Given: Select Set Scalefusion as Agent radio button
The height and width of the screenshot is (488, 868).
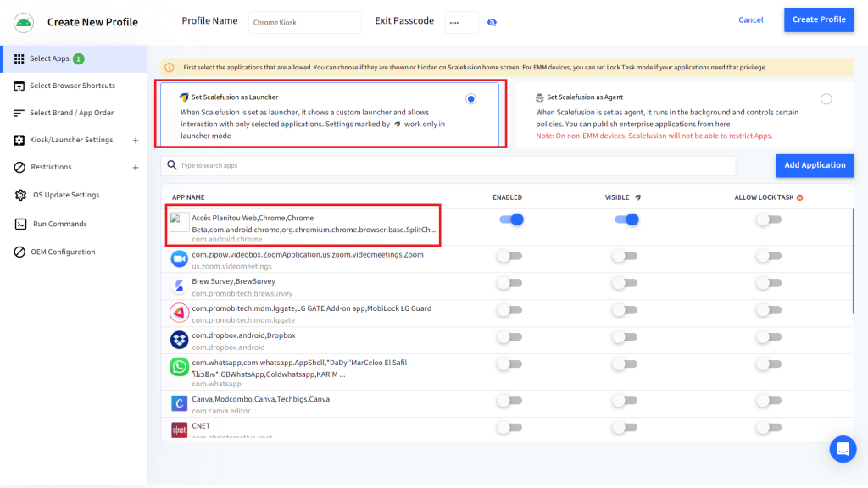Looking at the screenshot, I should 826,99.
